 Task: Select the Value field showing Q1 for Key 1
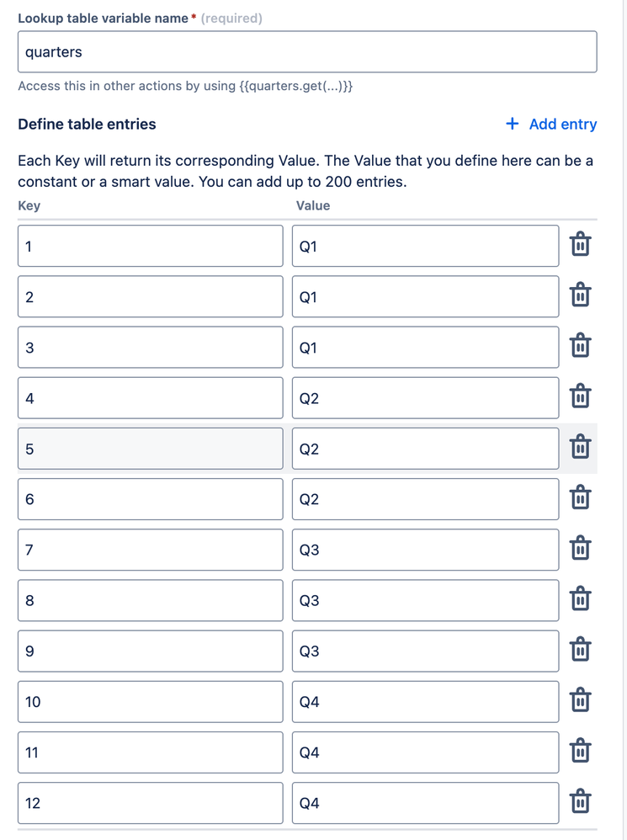(424, 245)
